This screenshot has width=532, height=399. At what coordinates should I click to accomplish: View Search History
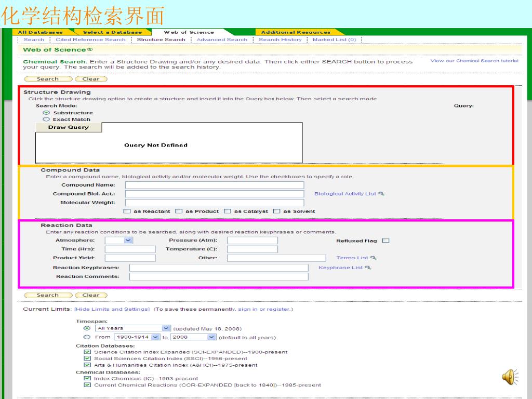tap(280, 39)
